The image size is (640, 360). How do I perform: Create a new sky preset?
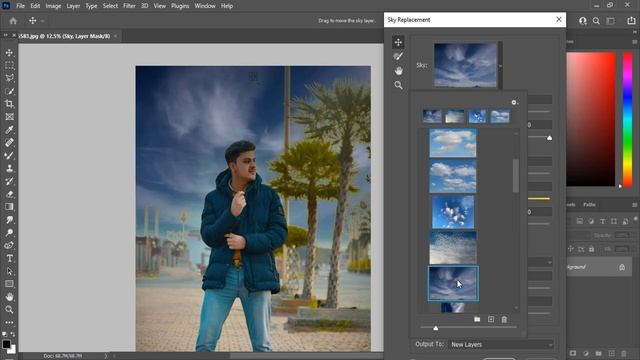(491, 319)
